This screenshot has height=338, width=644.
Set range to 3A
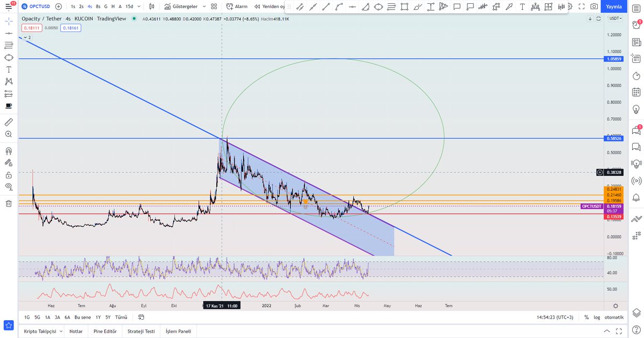[57, 318]
